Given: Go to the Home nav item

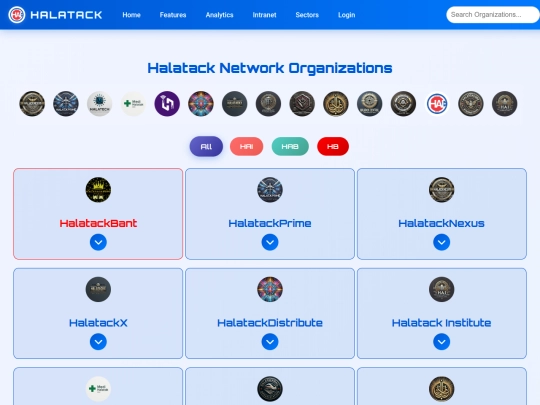Looking at the screenshot, I should click(x=132, y=15).
